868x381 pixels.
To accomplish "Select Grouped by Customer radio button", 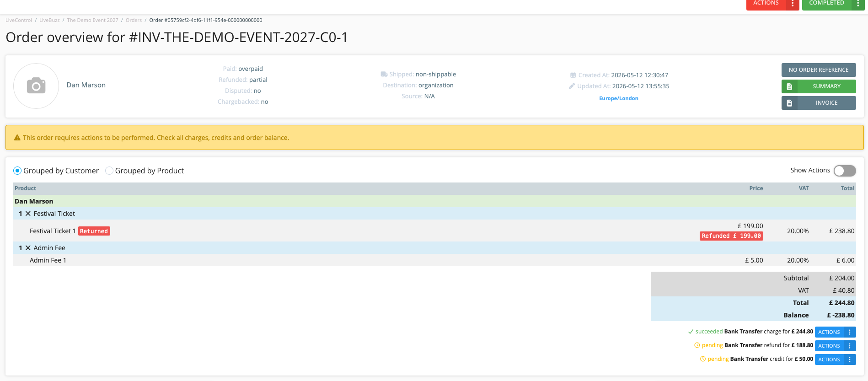I will coord(17,171).
